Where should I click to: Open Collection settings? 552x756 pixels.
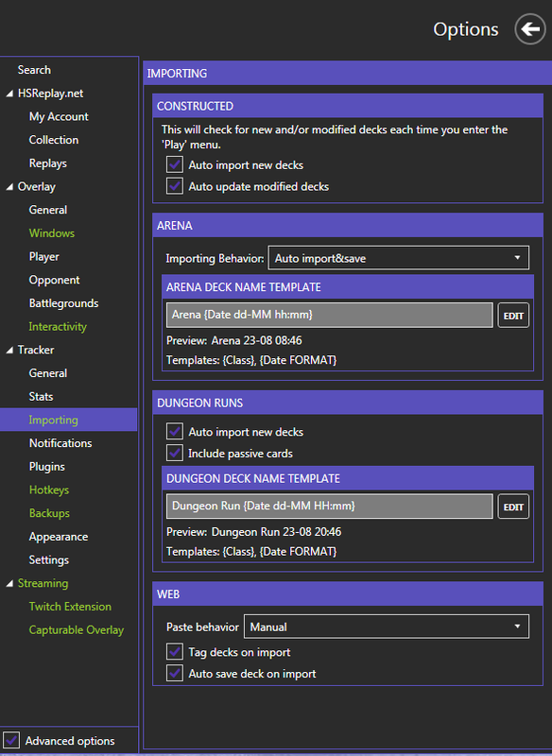click(x=54, y=140)
